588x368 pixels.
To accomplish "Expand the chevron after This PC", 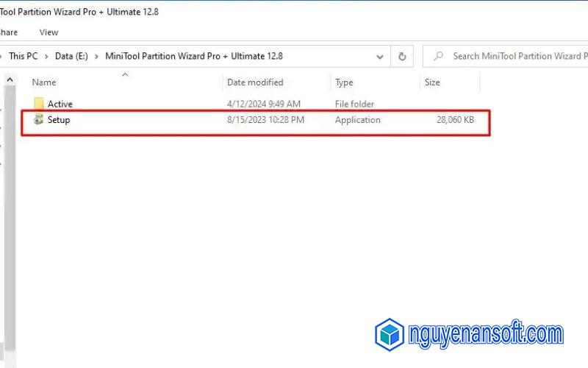I will click(46, 57).
